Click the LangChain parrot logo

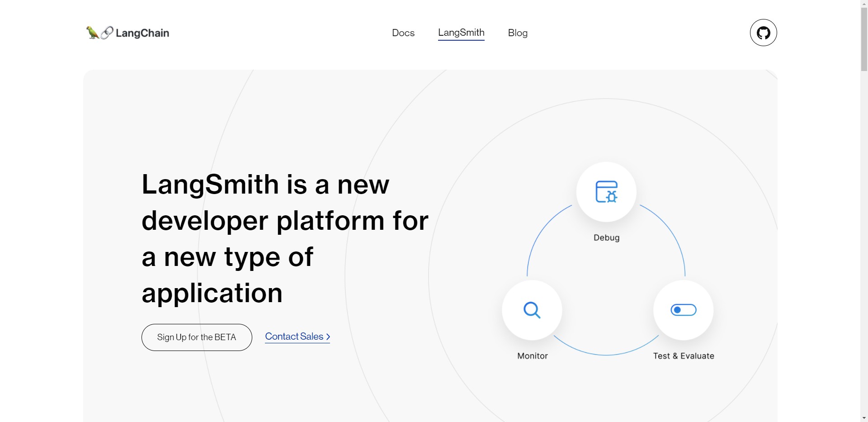pyautogui.click(x=127, y=33)
